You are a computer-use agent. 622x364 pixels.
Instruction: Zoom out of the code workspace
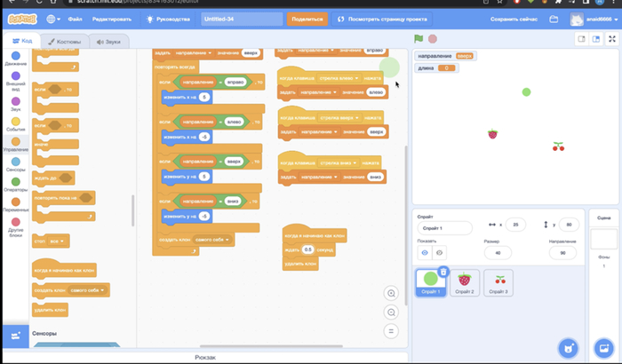[391, 313]
